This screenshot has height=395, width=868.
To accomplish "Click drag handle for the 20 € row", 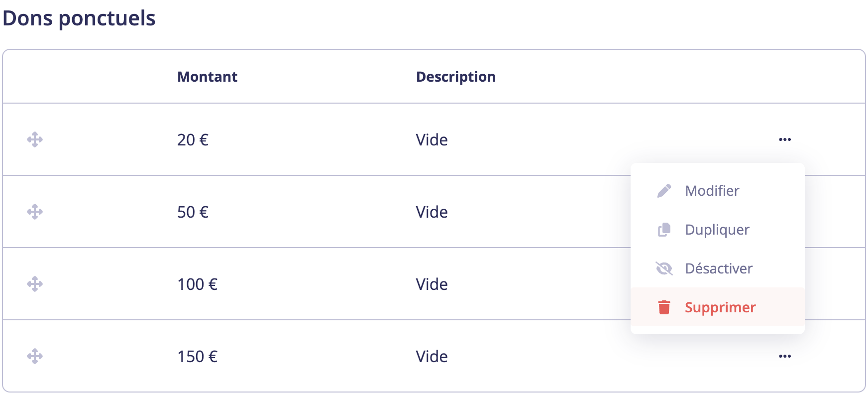I will 35,139.
